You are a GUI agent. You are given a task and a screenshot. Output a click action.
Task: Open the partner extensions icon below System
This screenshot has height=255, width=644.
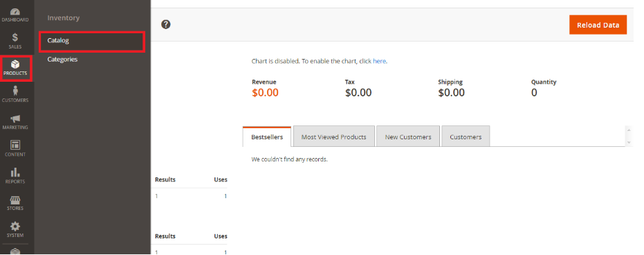point(15,251)
